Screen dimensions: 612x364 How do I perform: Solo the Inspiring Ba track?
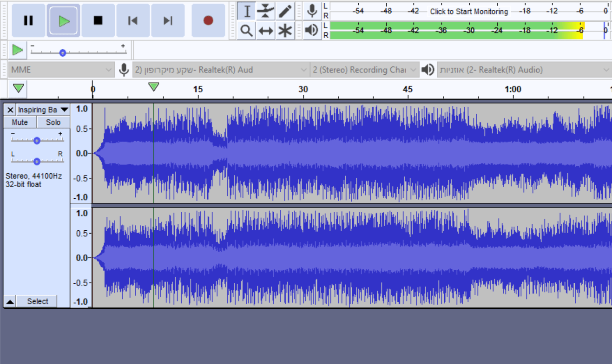point(53,122)
